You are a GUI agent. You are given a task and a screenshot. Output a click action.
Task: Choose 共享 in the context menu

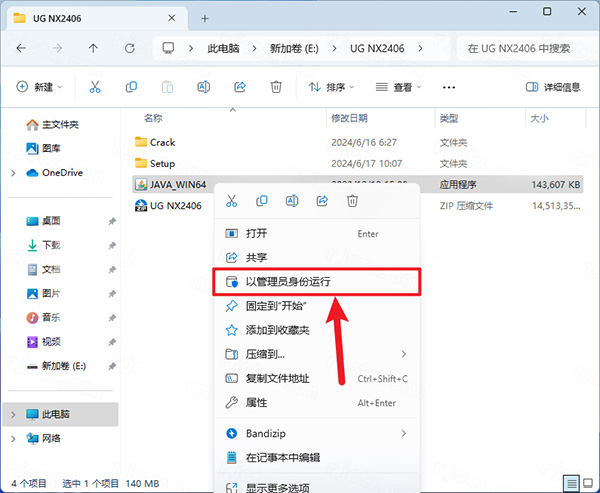(x=317, y=258)
